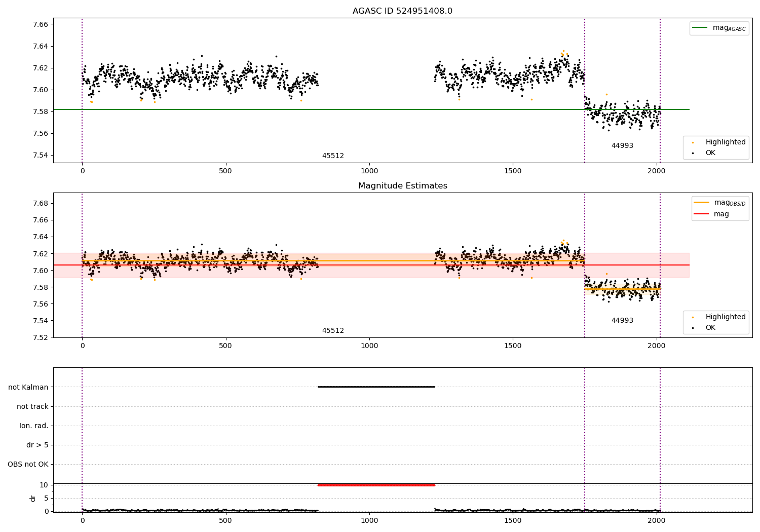Screen dimensions: 760x532
Task: Click obsid label 45512 in AGASC ID plot
Action: tap(333, 156)
